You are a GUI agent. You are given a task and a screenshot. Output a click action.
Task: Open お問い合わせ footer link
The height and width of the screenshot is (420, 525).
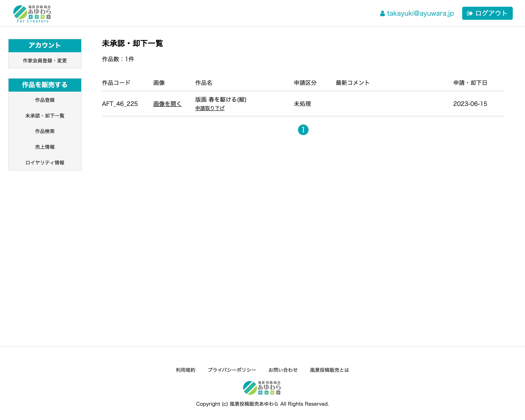coord(283,370)
